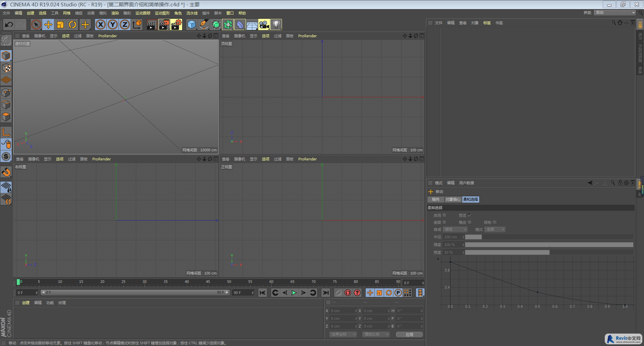644x346 pixels.
Task: Open the 摄像机 menu in the perspective viewport
Action: tap(40, 36)
